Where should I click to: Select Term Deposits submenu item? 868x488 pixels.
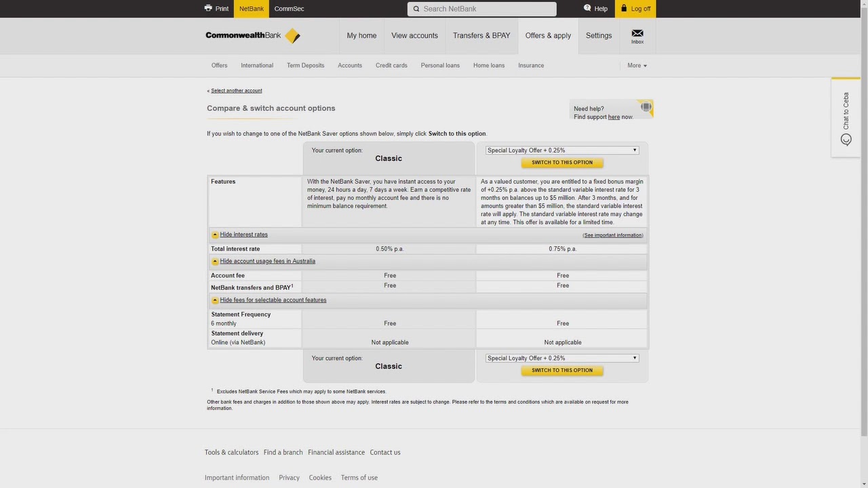[x=305, y=66]
